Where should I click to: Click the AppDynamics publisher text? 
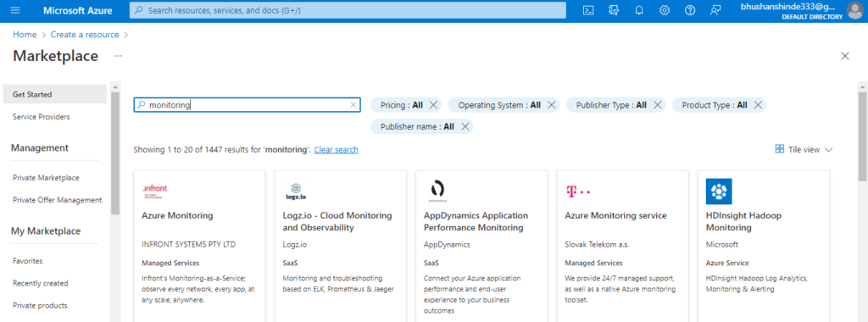point(447,244)
